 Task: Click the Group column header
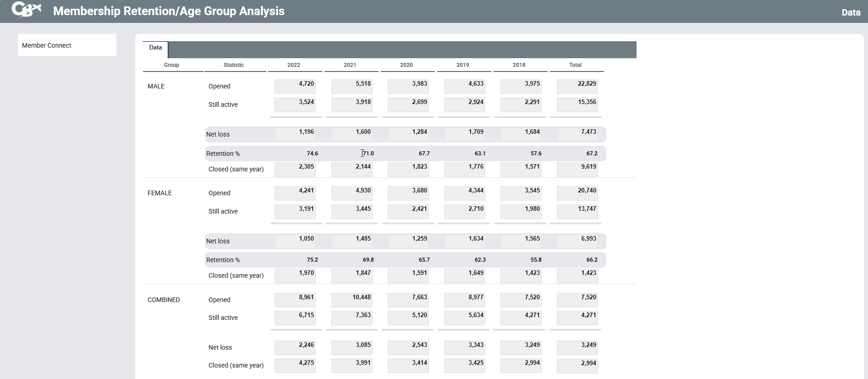172,65
